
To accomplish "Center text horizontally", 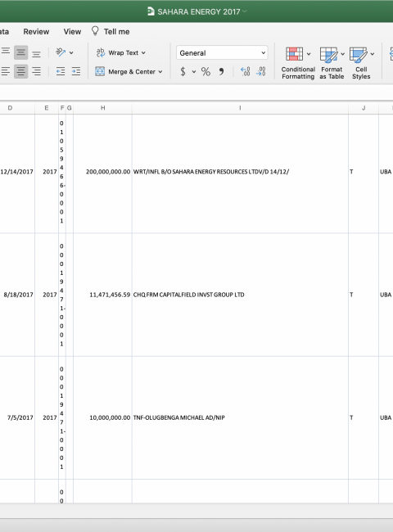I will pyautogui.click(x=20, y=71).
